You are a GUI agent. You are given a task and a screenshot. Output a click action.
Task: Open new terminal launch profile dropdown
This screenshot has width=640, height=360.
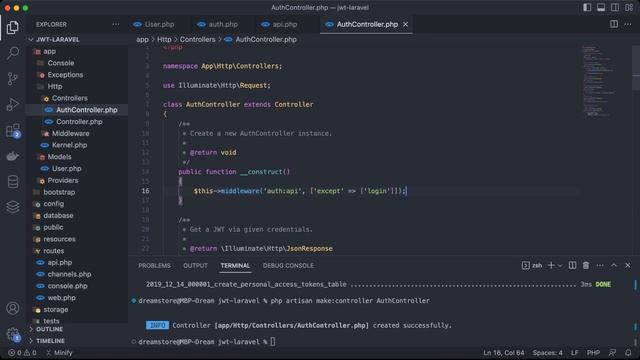[x=560, y=266]
